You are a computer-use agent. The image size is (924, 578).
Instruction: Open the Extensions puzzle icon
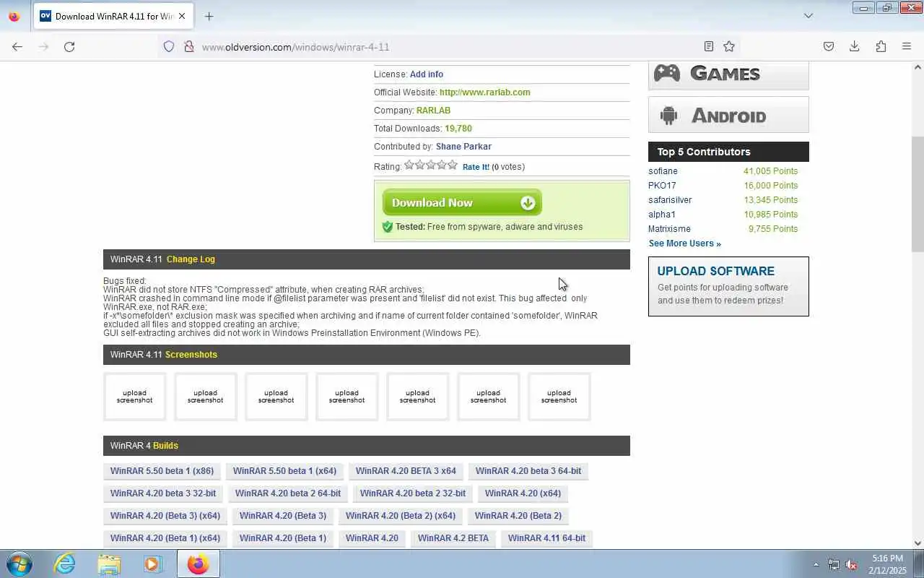click(881, 46)
